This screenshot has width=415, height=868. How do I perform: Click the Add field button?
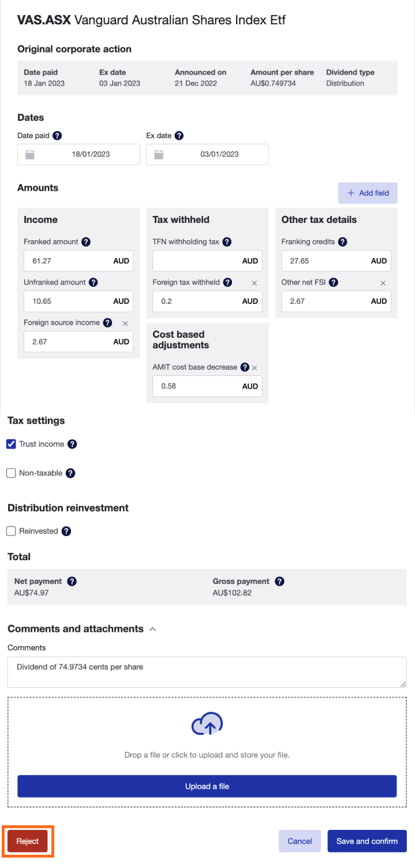pyautogui.click(x=368, y=193)
